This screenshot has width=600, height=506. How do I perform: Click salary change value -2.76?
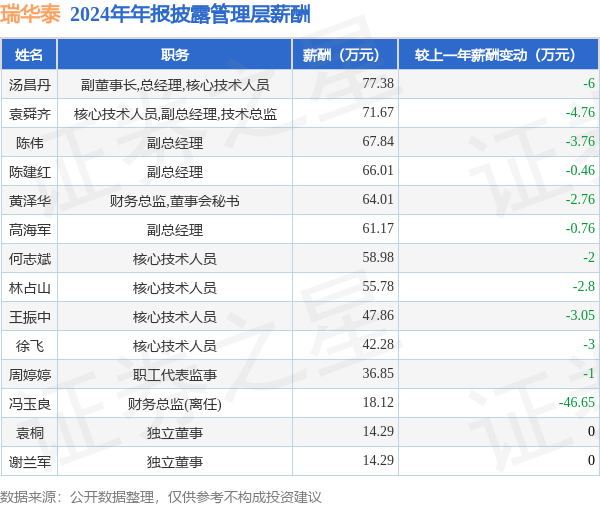tap(580, 199)
